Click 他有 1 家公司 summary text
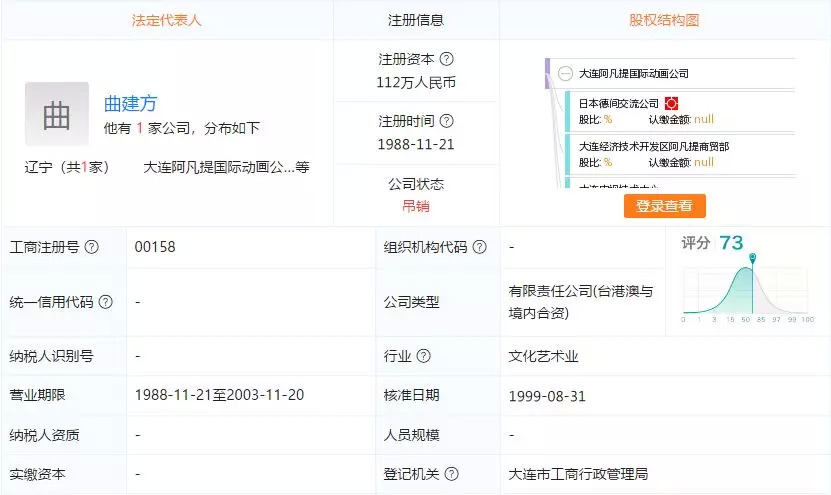The height and width of the screenshot is (495, 831). (182, 128)
